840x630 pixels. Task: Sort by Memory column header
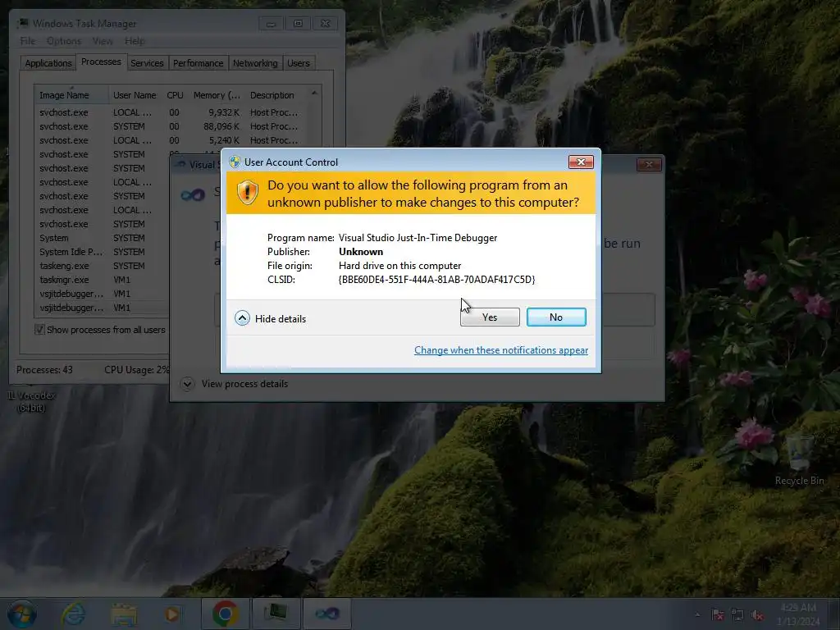pos(217,95)
